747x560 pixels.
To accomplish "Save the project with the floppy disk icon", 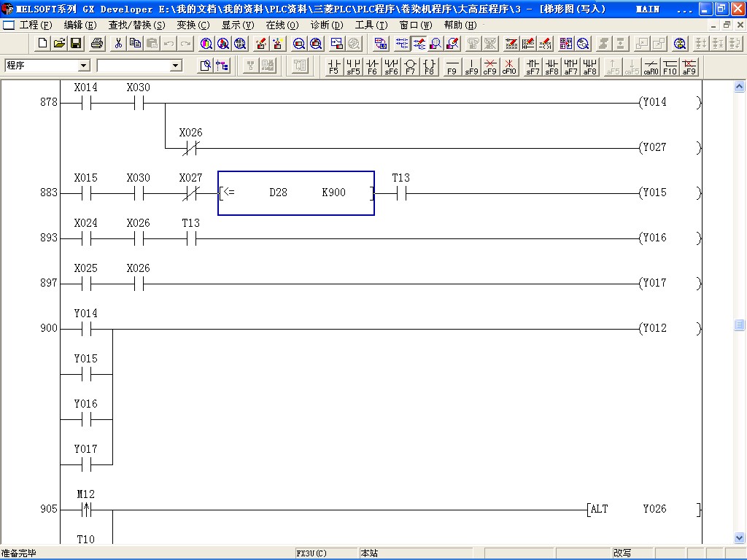I will click(76, 44).
